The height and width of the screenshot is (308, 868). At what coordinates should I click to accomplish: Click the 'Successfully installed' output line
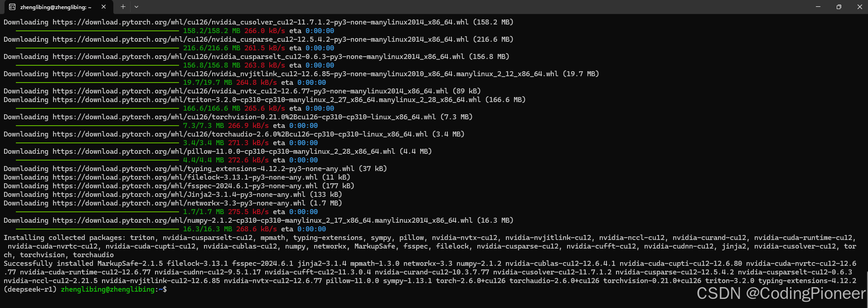tap(431, 272)
